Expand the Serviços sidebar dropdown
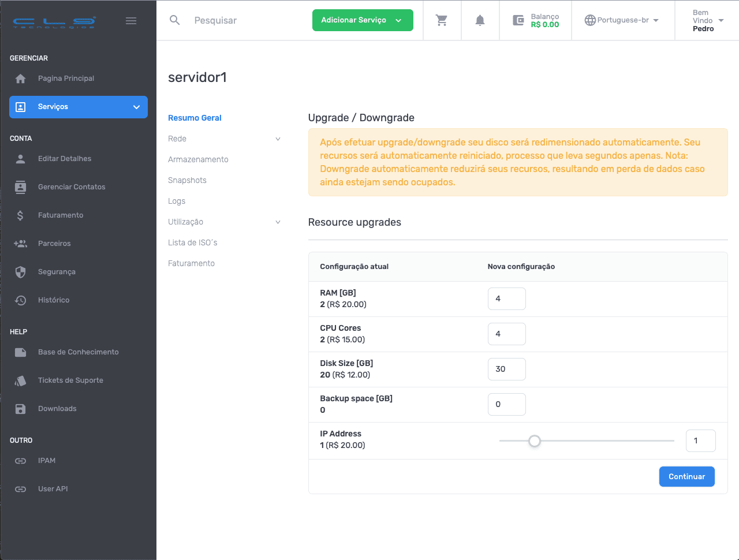This screenshot has width=739, height=560. point(136,107)
